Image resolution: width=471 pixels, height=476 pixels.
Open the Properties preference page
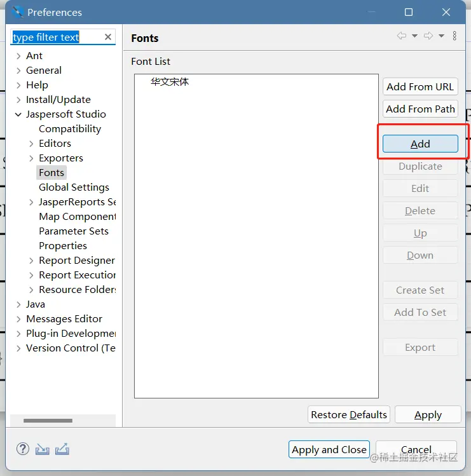coord(63,246)
